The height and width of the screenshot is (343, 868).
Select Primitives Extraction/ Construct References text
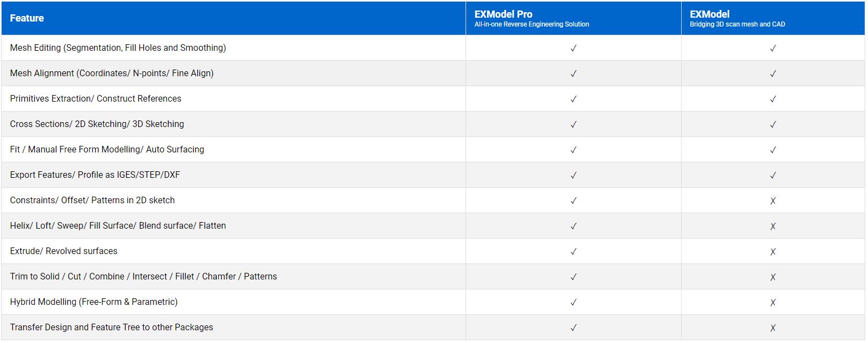[x=96, y=99]
